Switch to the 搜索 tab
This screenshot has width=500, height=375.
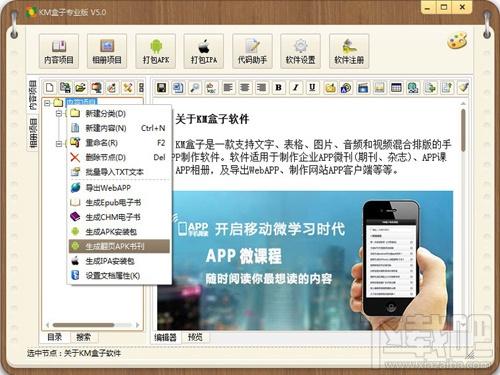tap(83, 337)
